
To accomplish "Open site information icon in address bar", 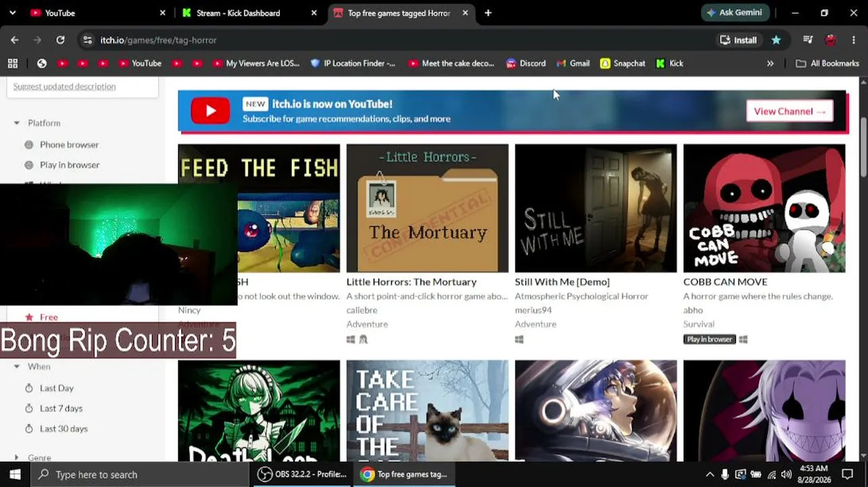I will (87, 40).
